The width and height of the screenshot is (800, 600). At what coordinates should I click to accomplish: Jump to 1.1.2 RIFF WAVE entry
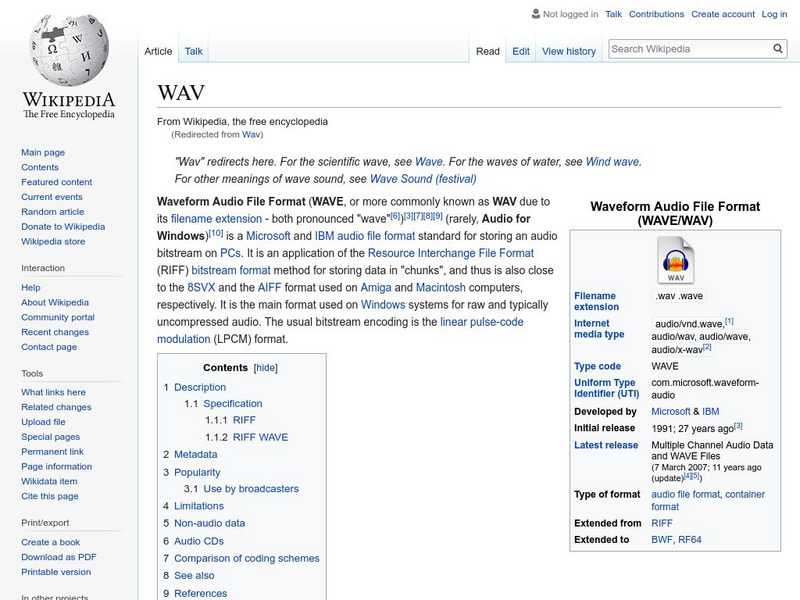(x=260, y=437)
